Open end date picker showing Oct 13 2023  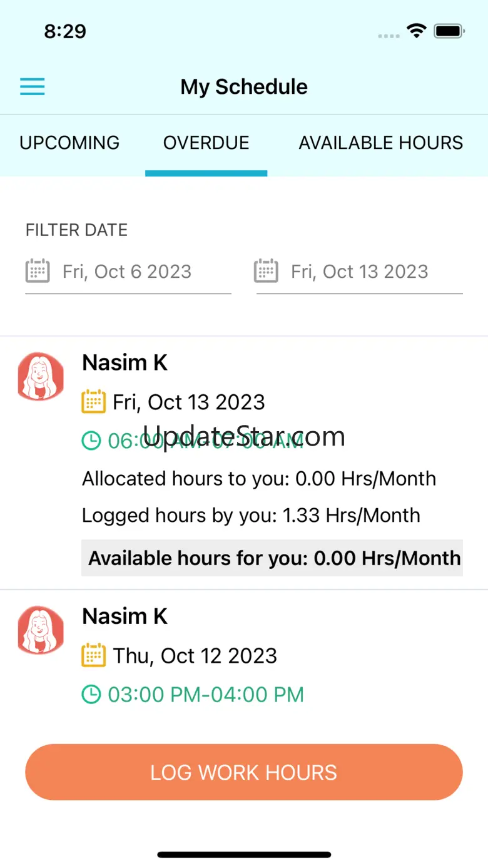(360, 272)
